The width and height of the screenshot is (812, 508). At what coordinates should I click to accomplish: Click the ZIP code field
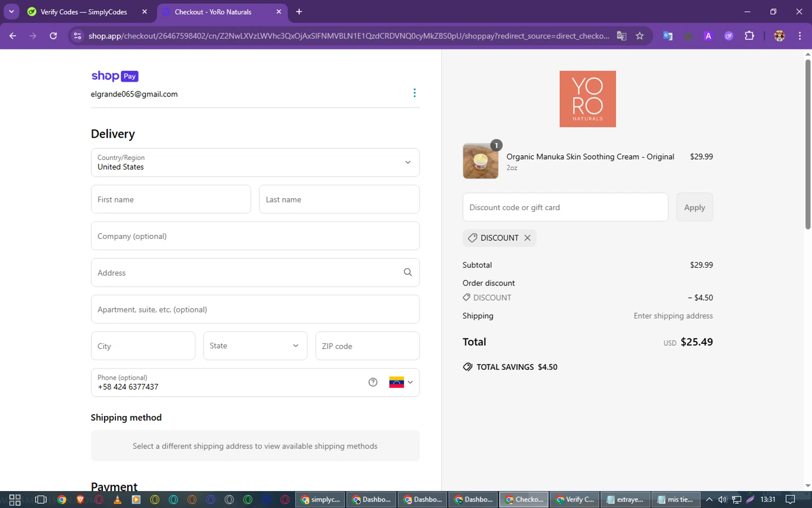click(368, 346)
